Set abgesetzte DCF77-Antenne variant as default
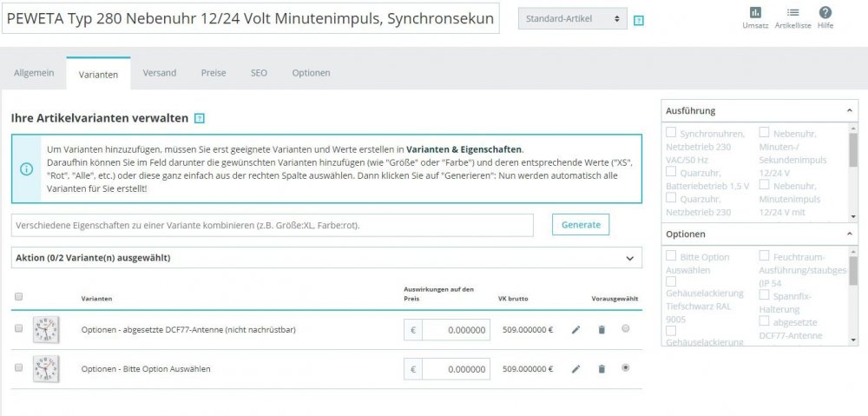Viewport: 868px width, 416px height. click(626, 328)
